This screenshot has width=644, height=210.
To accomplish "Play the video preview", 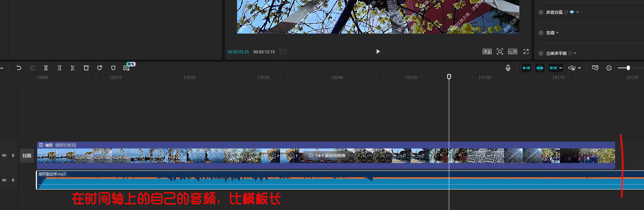I will 378,51.
